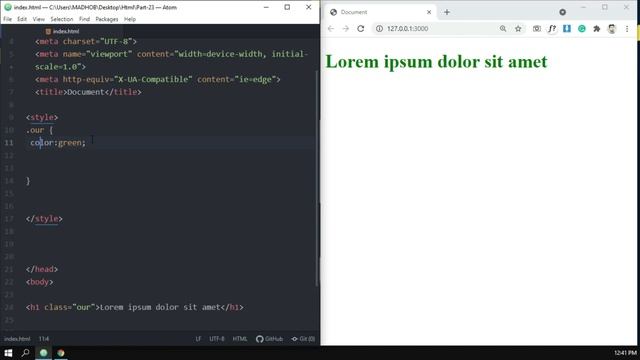Screen dimensions: 640x360
Task: Click the color:green; line in the editor
Action: tap(58, 143)
